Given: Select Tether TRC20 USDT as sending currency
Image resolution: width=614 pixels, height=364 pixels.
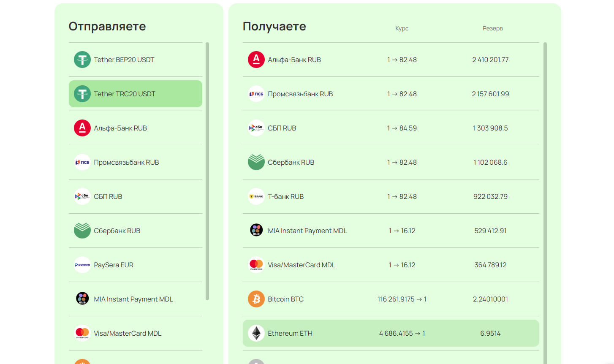Looking at the screenshot, I should pyautogui.click(x=135, y=94).
